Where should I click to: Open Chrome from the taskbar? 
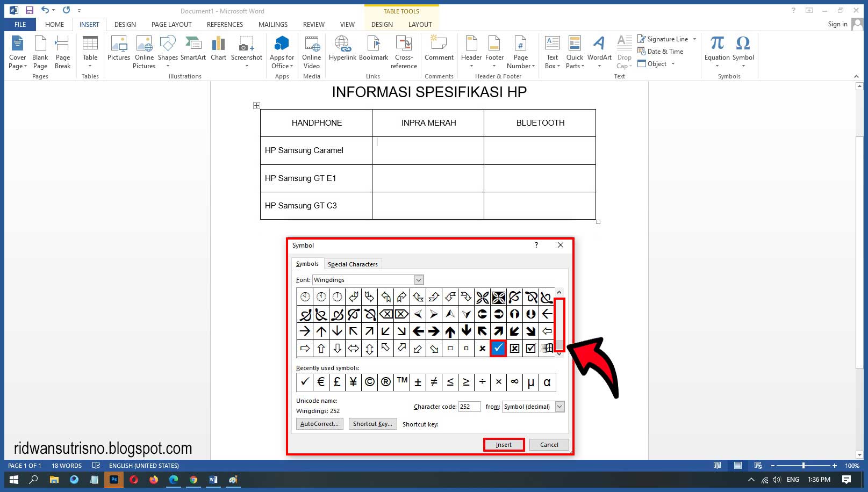click(193, 480)
